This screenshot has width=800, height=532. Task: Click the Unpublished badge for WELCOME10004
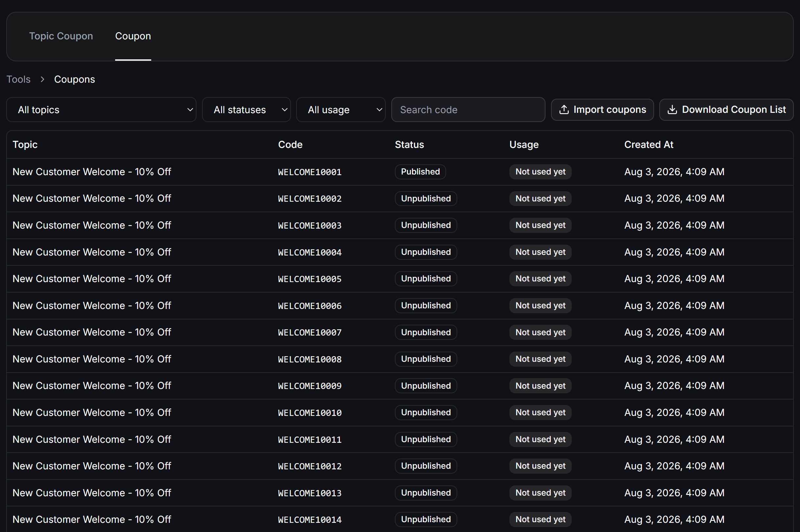(x=426, y=252)
